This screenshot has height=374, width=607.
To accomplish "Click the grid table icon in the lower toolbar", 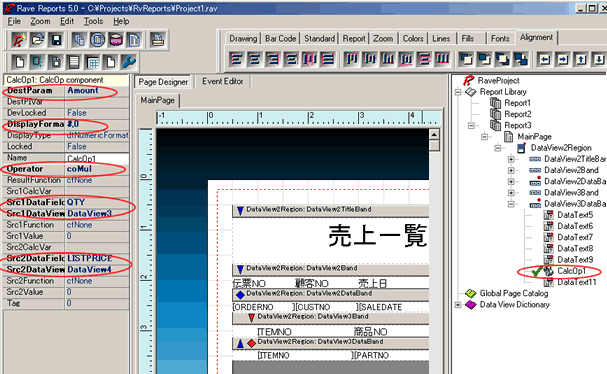I will pos(93,62).
